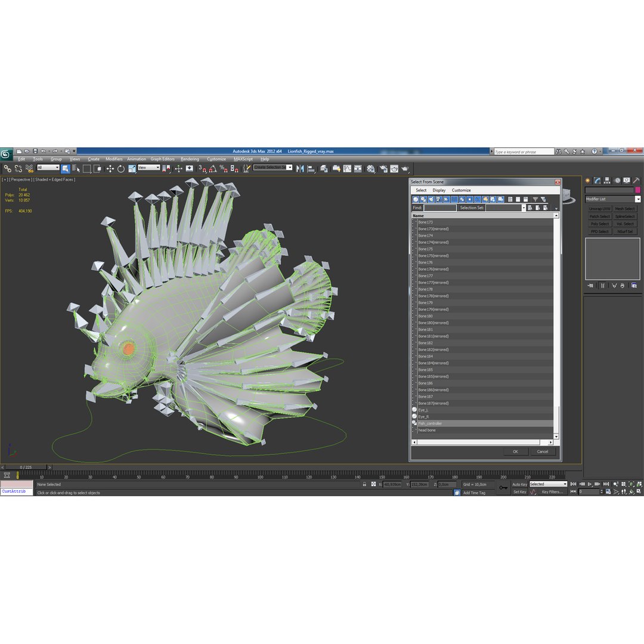Viewport: 644px width, 644px height.
Task: Toggle Display Cameras filter in Select From Scene
Action: tap(439, 199)
